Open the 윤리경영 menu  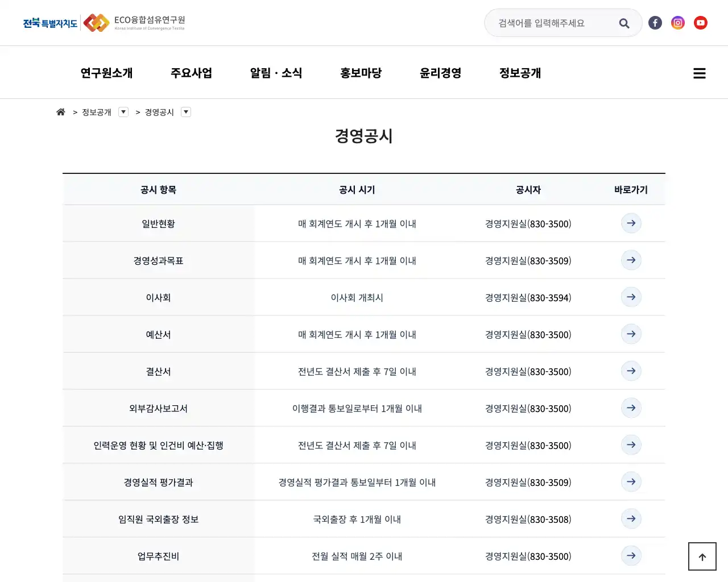pos(441,73)
